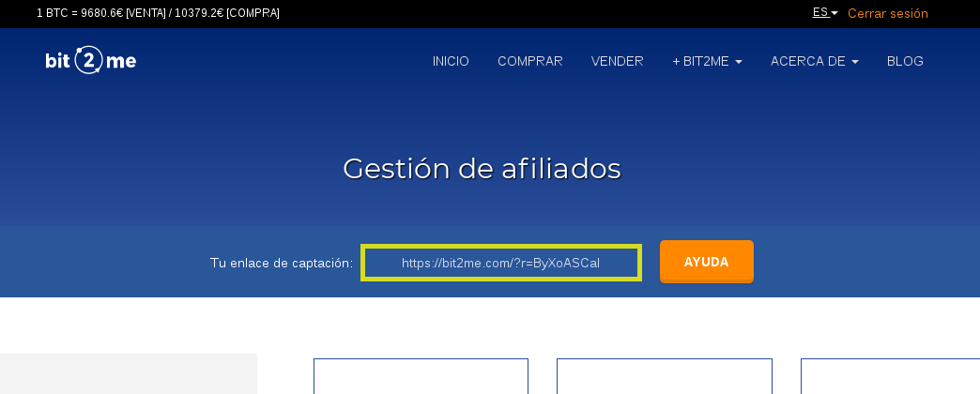This screenshot has height=394, width=980.
Task: Open the INICIO page
Action: tap(451, 61)
